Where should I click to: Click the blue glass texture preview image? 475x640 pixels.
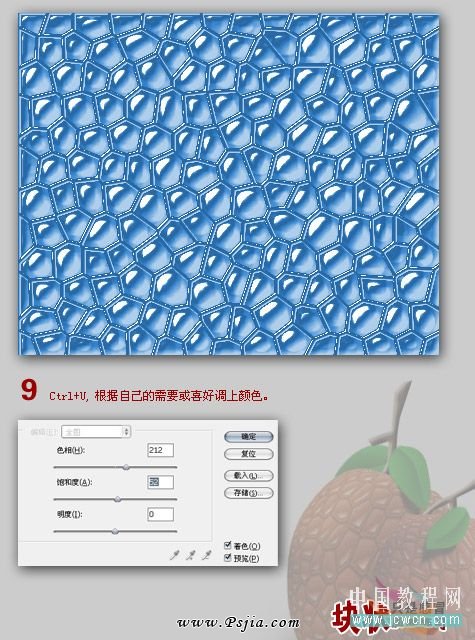pos(229,184)
